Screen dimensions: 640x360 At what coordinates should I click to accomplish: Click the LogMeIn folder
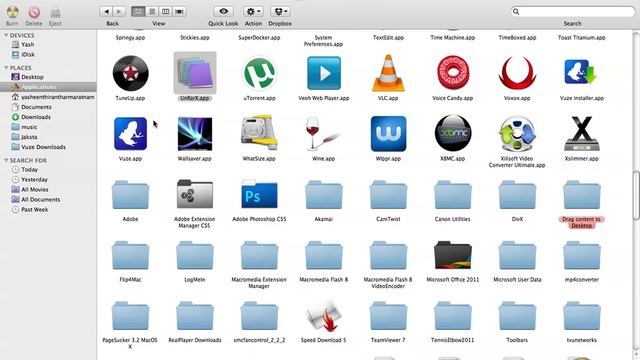pos(195,256)
